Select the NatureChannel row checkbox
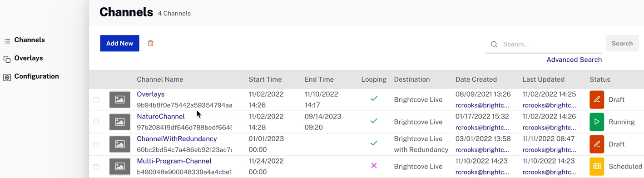The width and height of the screenshot is (644, 178). [x=96, y=122]
